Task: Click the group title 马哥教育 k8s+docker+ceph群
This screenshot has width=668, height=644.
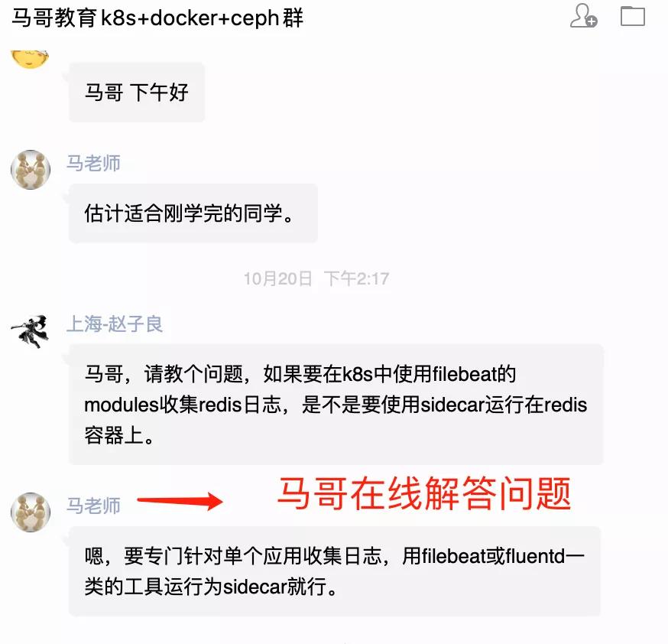Action: pos(157,18)
